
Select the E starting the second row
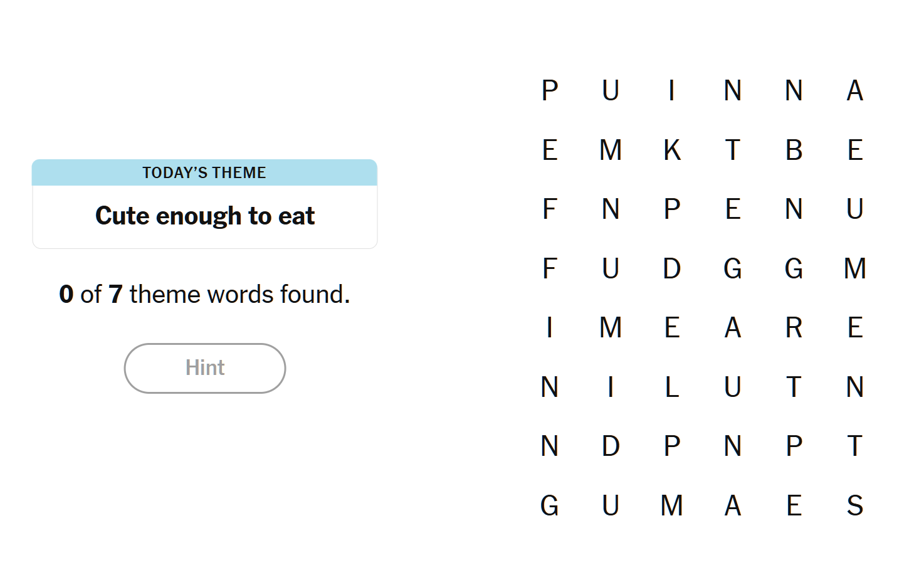(550, 150)
